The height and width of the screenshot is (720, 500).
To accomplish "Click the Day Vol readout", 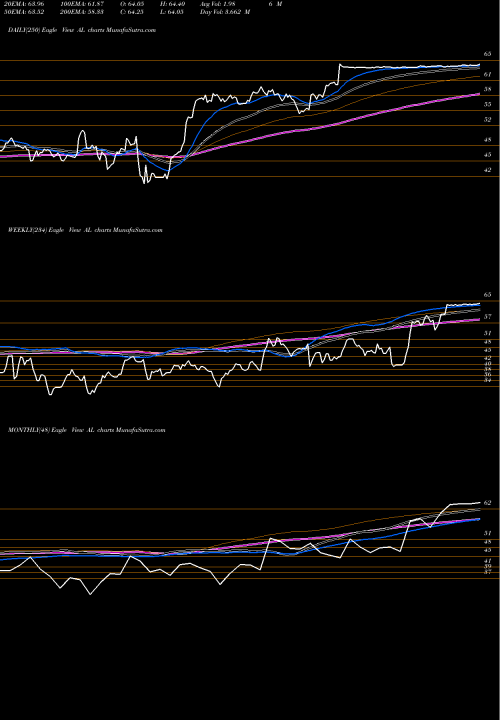I will [225, 12].
